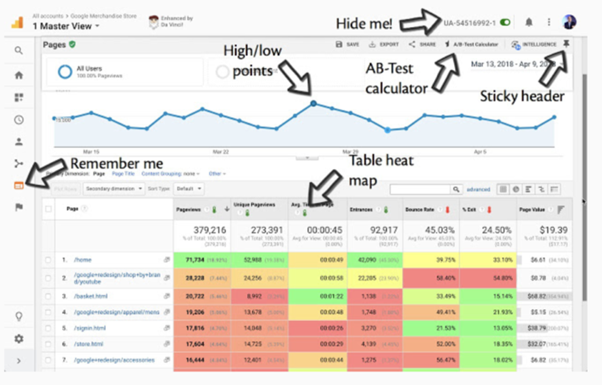Sort by the Pageviews column header
The height and width of the screenshot is (385, 602).
click(x=189, y=210)
